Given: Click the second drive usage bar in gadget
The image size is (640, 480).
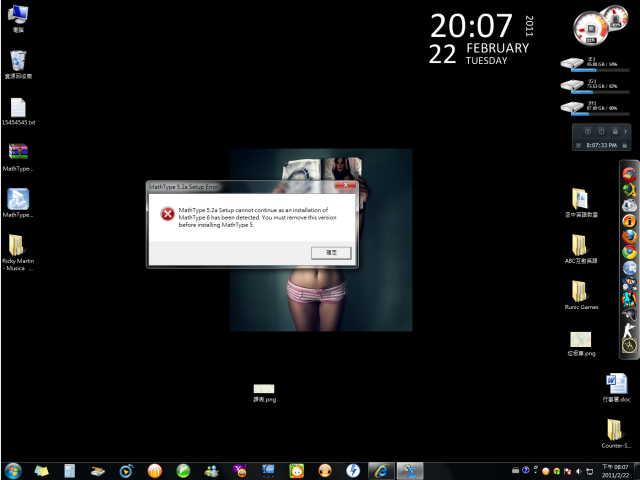Looking at the screenshot, I should pyautogui.click(x=600, y=92).
